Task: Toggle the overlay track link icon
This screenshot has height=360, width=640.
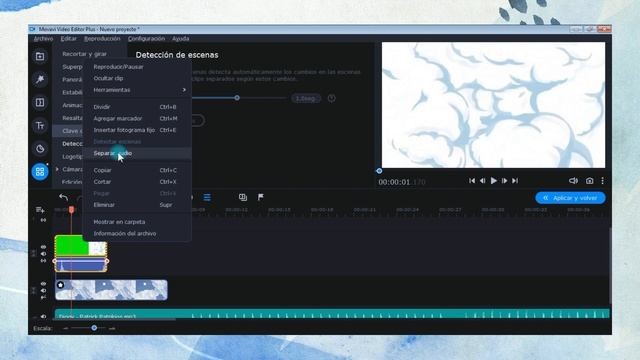Action: coord(43,260)
